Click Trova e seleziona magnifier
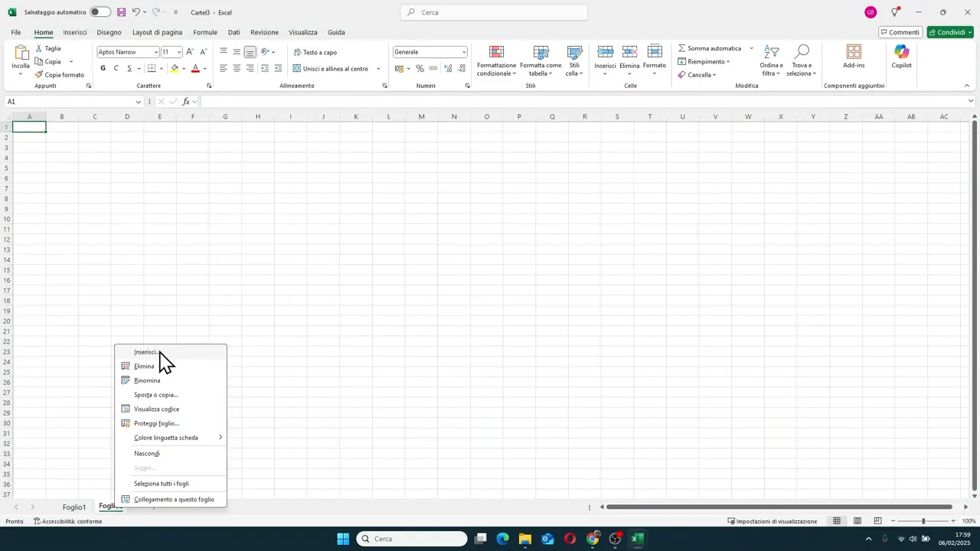The height and width of the screenshot is (551, 980). (802, 60)
